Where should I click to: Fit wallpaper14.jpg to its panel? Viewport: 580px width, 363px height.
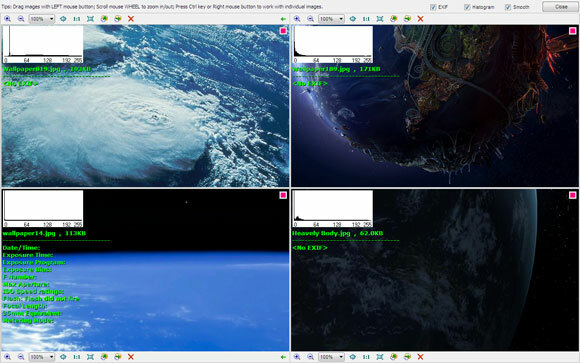(90, 357)
